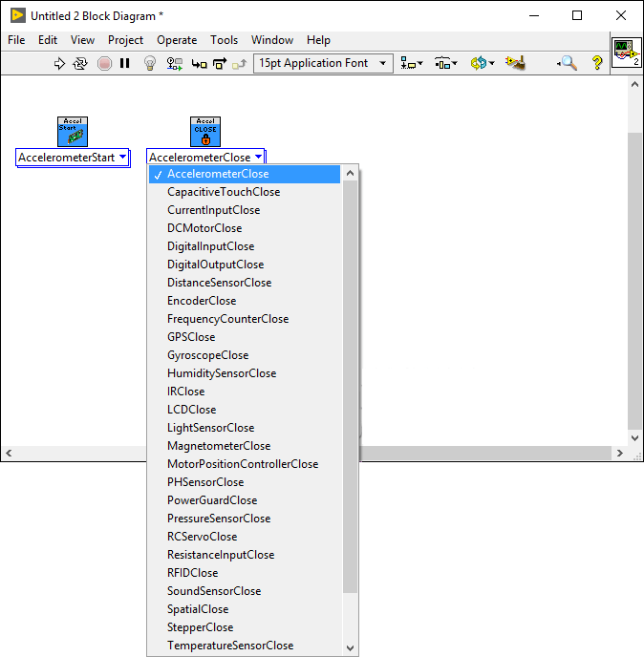Click block diagram horizontal scroll right arrow

tap(620, 453)
